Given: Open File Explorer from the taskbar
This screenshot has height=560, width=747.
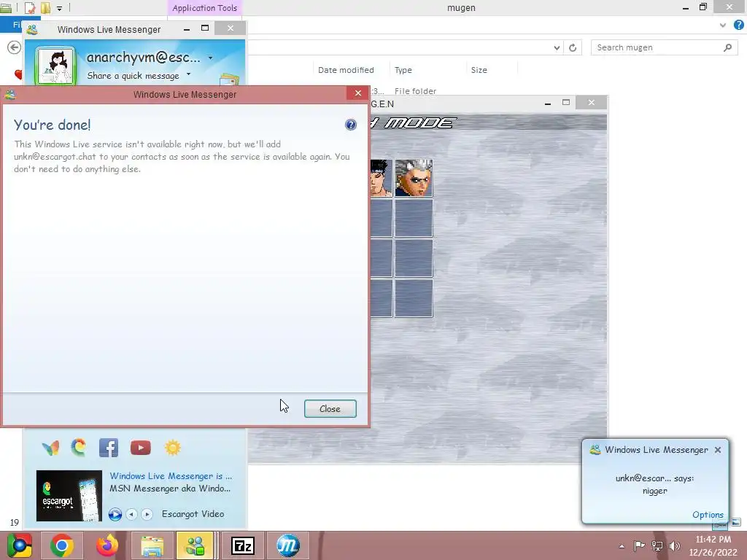Looking at the screenshot, I should tap(152, 545).
